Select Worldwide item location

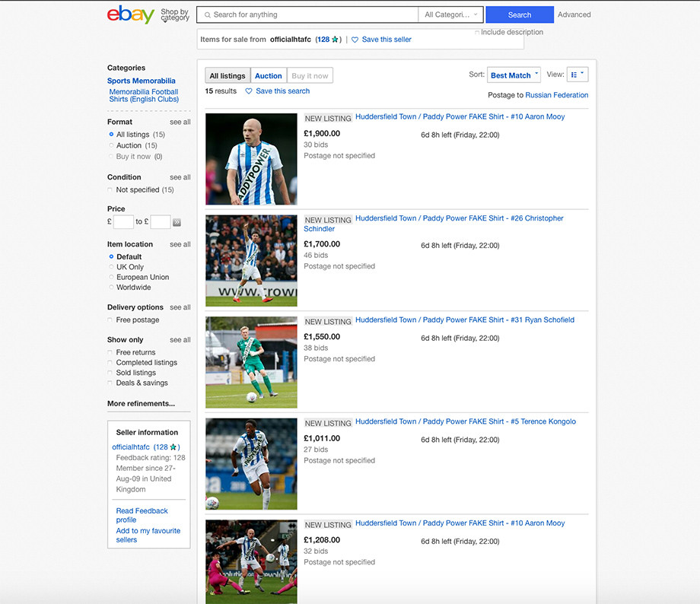point(111,288)
